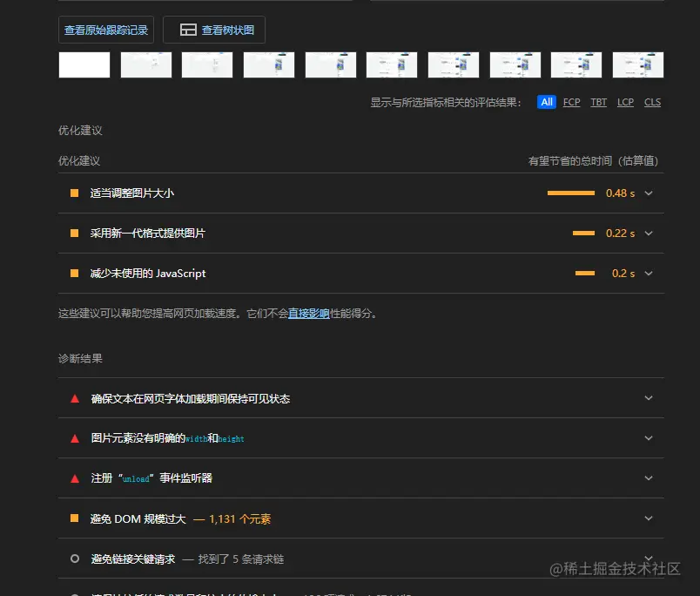This screenshot has height=596, width=700.
Task: Click the 0.22 s savings bar
Action: coord(583,234)
